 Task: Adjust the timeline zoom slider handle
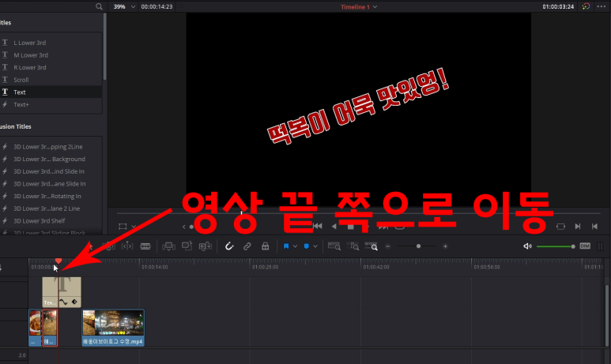click(x=418, y=246)
